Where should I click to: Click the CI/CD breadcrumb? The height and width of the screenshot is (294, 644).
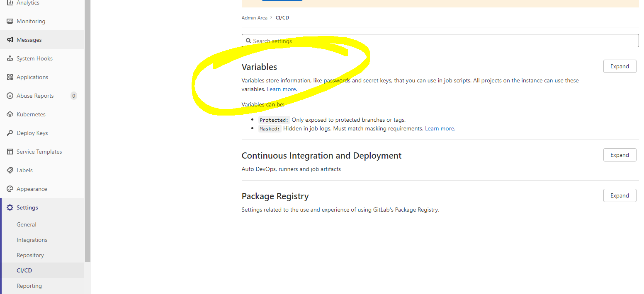(x=282, y=18)
